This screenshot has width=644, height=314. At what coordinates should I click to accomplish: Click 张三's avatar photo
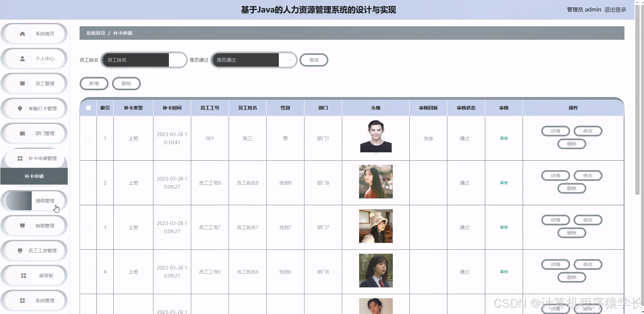click(376, 136)
